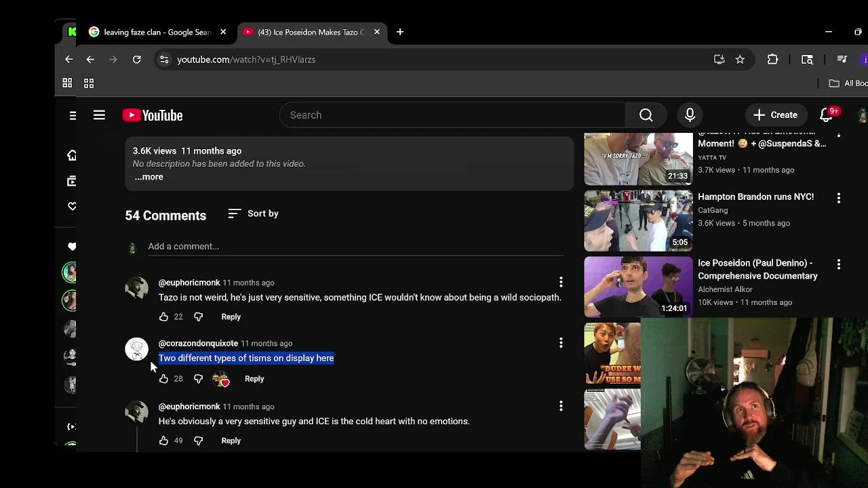
Task: Click @corazondonquixote's avatar
Action: tap(136, 349)
